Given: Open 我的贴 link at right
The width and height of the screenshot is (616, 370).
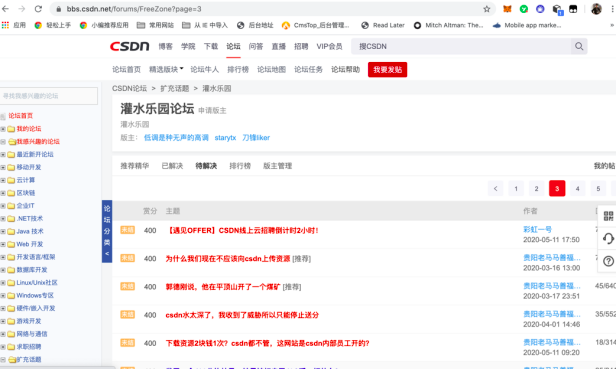Looking at the screenshot, I should 605,166.
